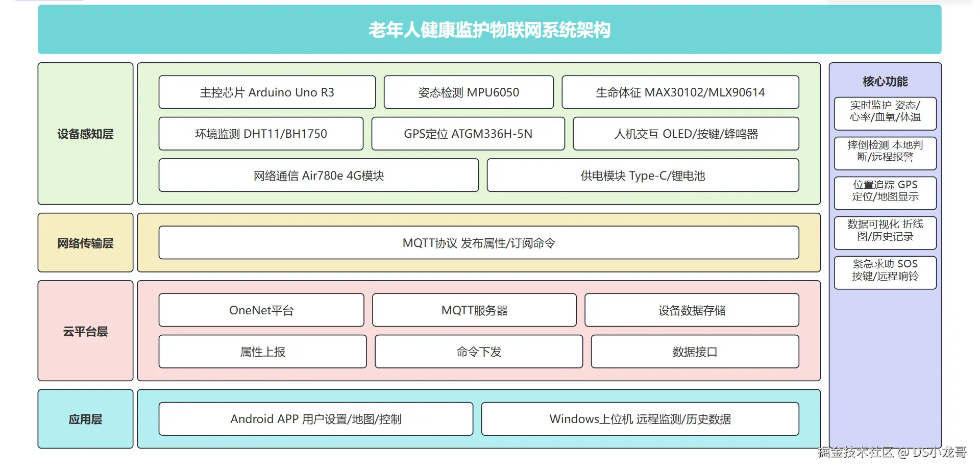Select the 应用层 layer label

[x=85, y=419]
